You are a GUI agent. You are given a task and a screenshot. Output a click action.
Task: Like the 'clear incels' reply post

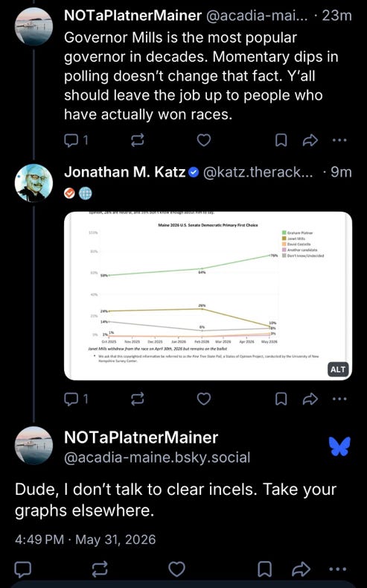(x=176, y=569)
